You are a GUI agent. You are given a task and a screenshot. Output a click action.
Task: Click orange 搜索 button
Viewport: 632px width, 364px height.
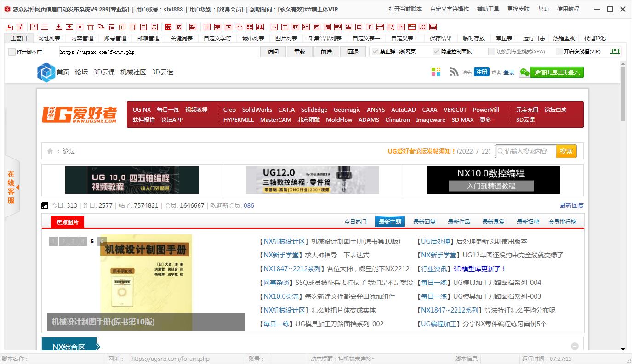point(566,151)
